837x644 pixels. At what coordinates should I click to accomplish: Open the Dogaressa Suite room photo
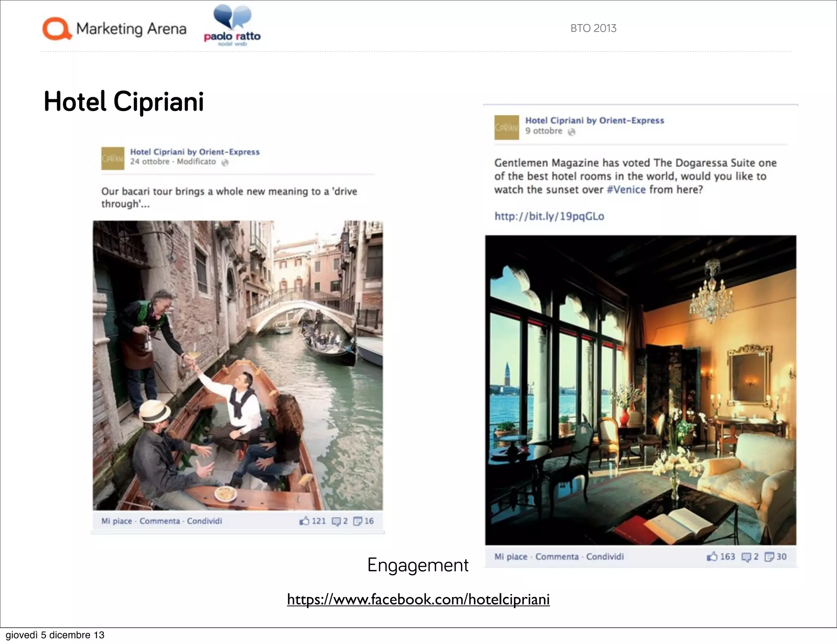640,390
